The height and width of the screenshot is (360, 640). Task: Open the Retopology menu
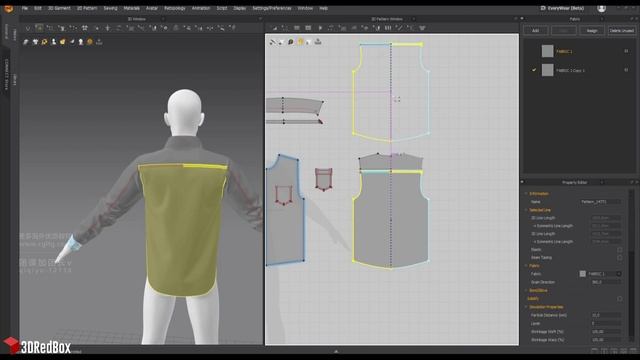point(175,8)
